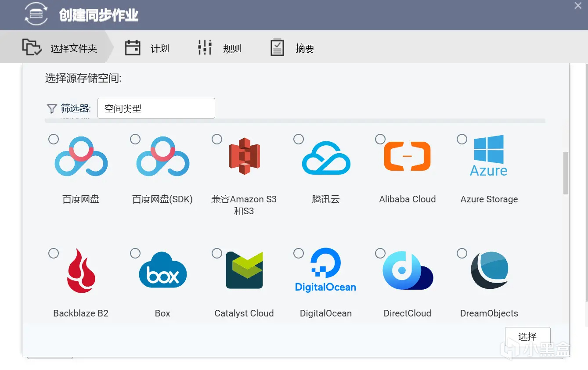Select the Backblaze B2 radio button
Image resolution: width=588 pixels, height=370 pixels.
(54, 253)
